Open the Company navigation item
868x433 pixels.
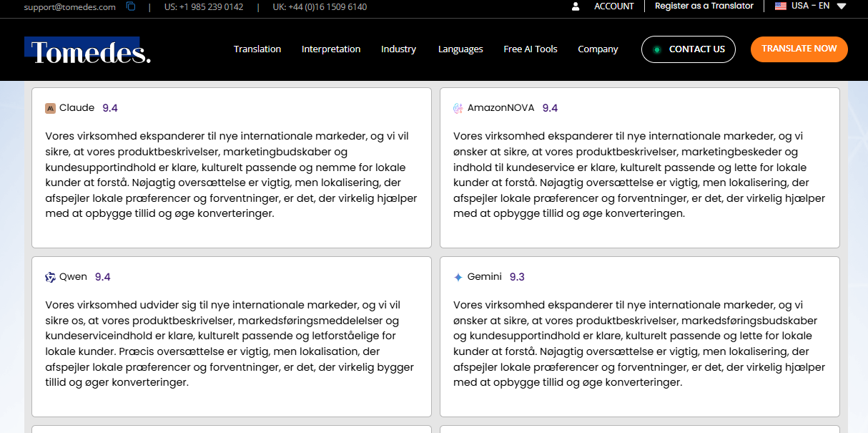click(598, 49)
